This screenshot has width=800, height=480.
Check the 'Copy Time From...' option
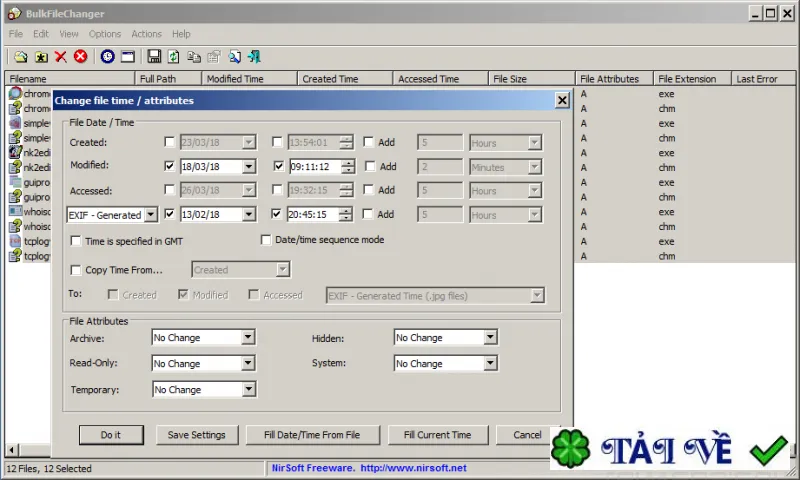77,270
